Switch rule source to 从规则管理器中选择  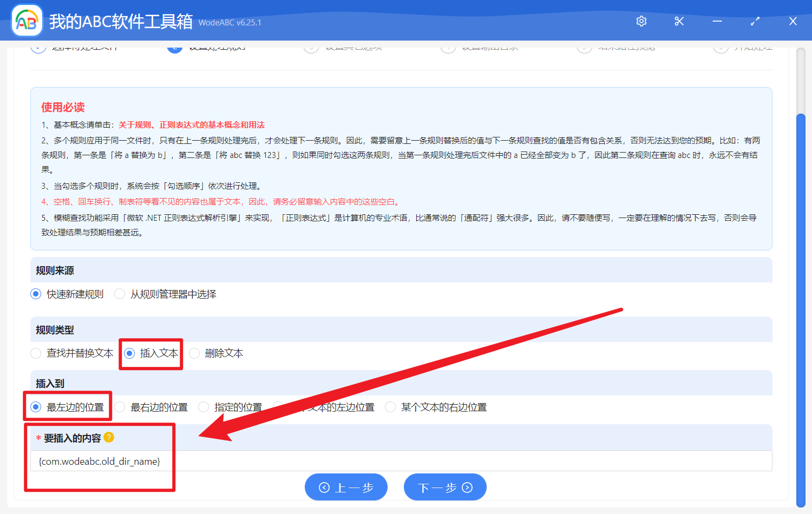119,294
